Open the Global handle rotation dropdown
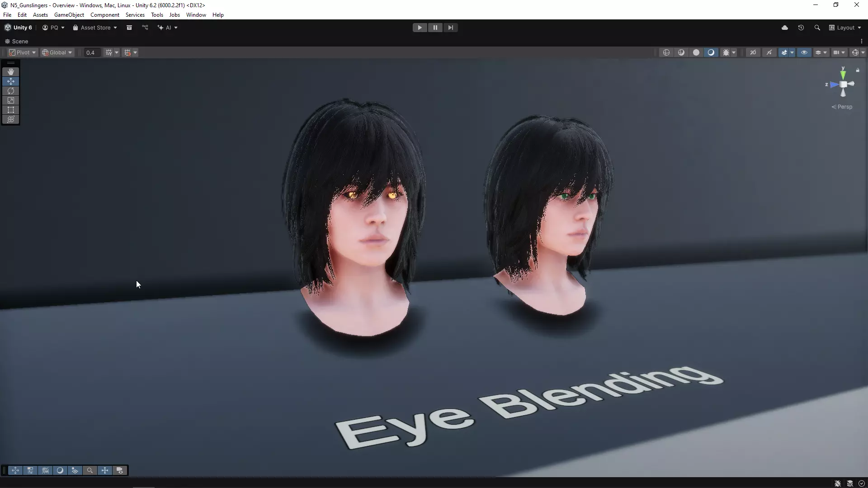This screenshot has height=488, width=868. point(57,52)
